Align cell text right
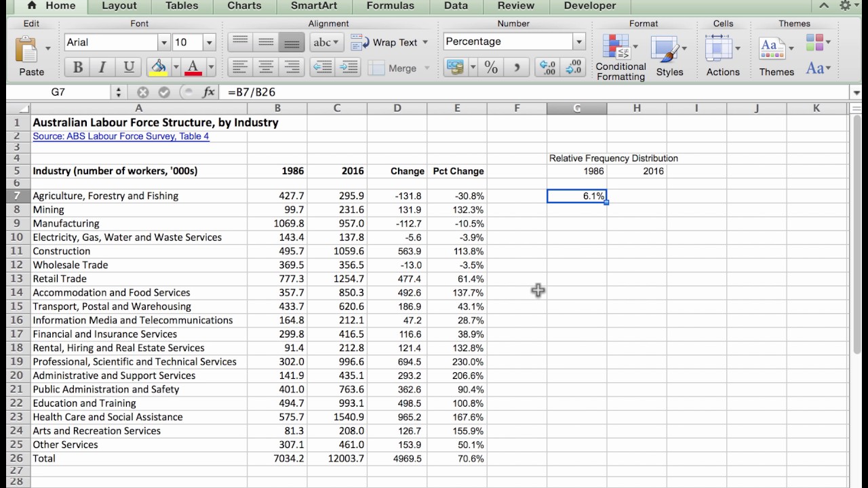 click(292, 67)
